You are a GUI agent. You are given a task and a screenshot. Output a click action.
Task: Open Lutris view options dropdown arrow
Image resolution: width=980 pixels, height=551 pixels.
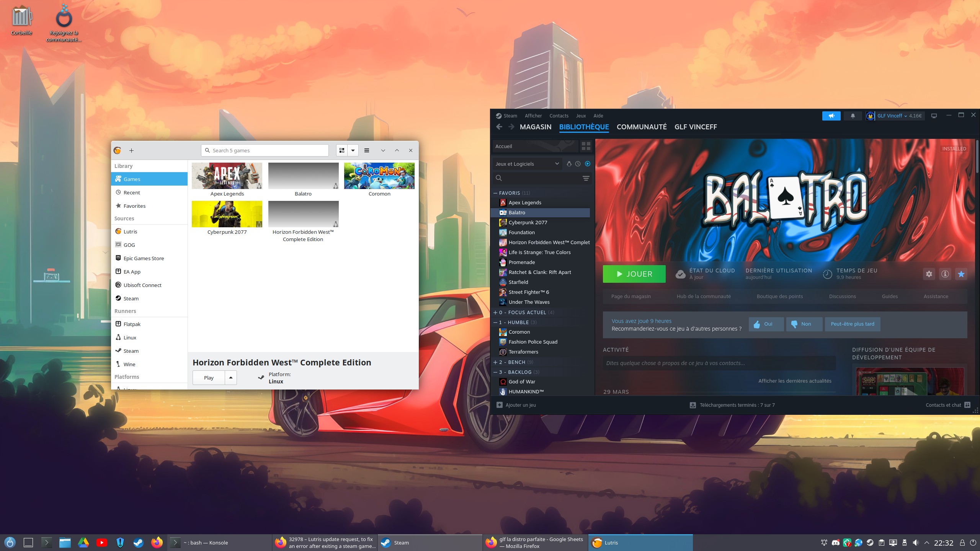point(353,150)
